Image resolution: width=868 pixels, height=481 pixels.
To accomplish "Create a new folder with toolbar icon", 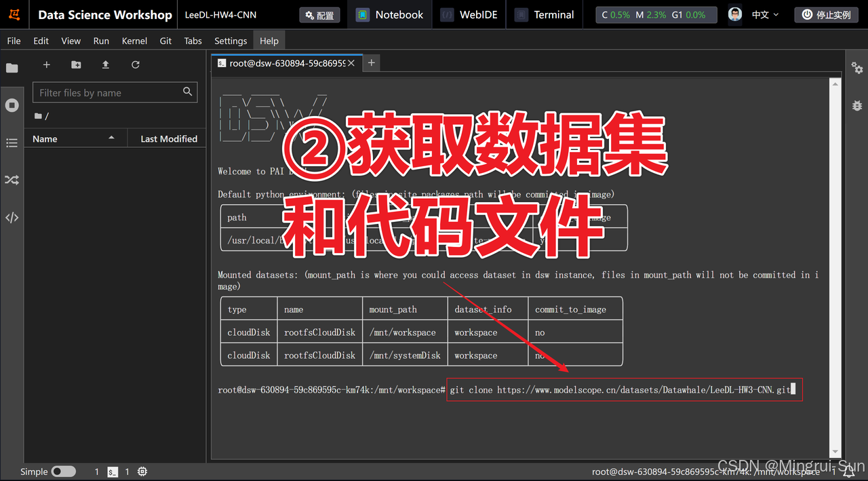I will 76,64.
